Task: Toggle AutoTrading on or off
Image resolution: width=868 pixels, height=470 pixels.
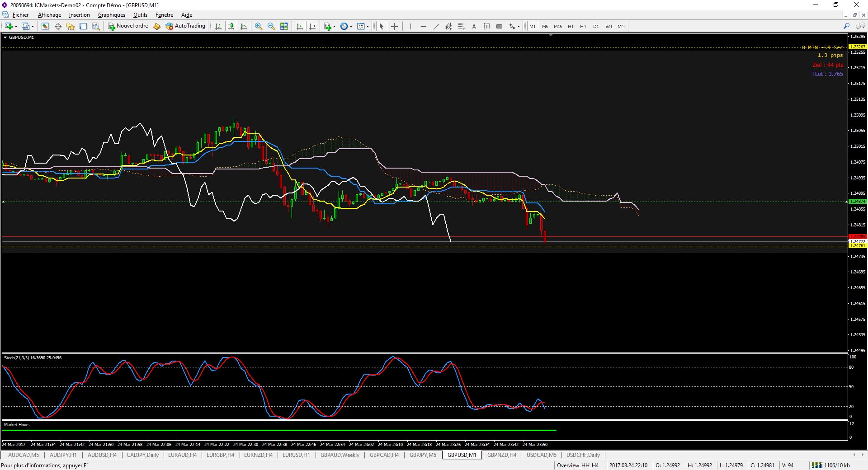Action: click(x=185, y=26)
